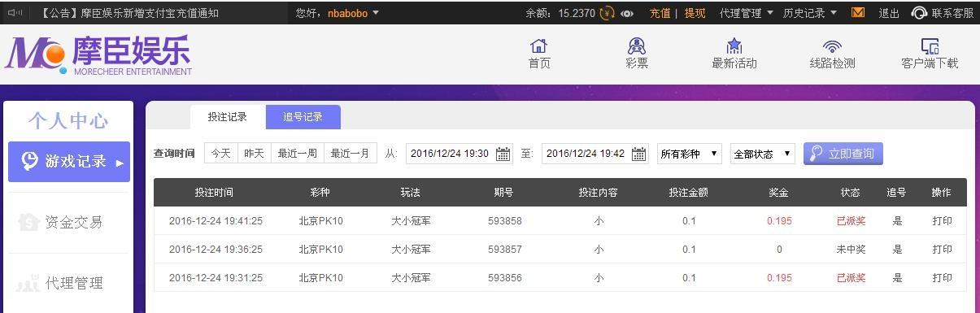
Task: Click 打印 for period 593858
Action: pos(942,221)
